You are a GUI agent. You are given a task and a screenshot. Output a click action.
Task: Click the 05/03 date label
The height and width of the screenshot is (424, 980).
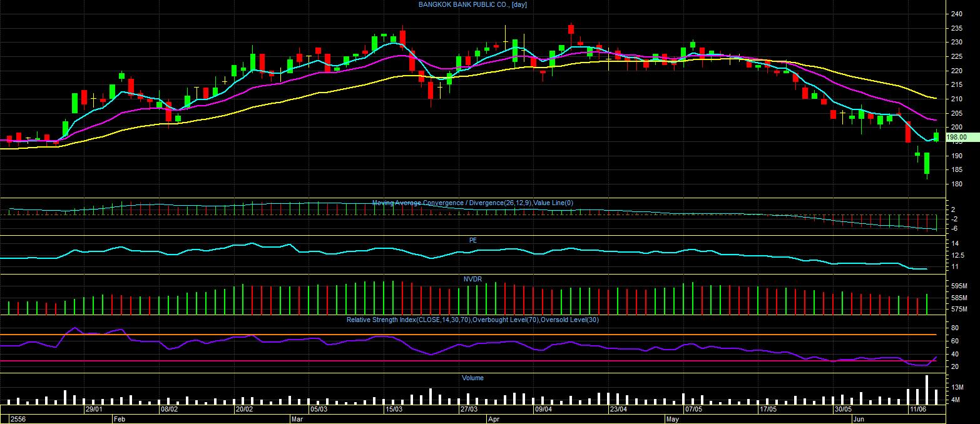(319, 409)
